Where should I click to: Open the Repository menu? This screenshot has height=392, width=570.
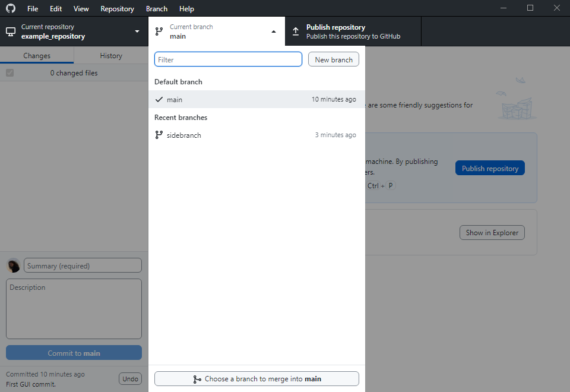tap(117, 9)
